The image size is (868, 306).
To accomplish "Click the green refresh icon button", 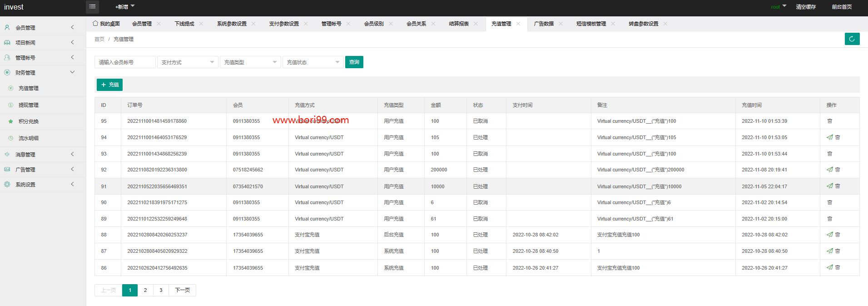I will point(852,39).
